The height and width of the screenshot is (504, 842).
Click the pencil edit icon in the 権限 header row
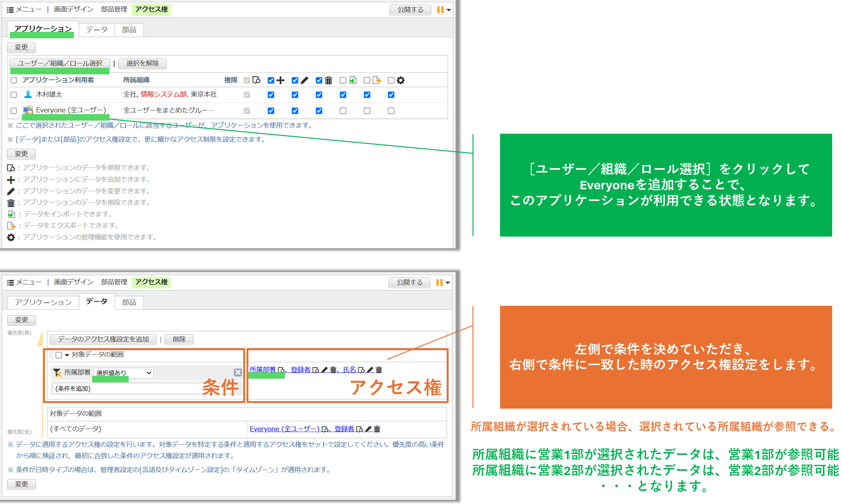click(x=305, y=80)
